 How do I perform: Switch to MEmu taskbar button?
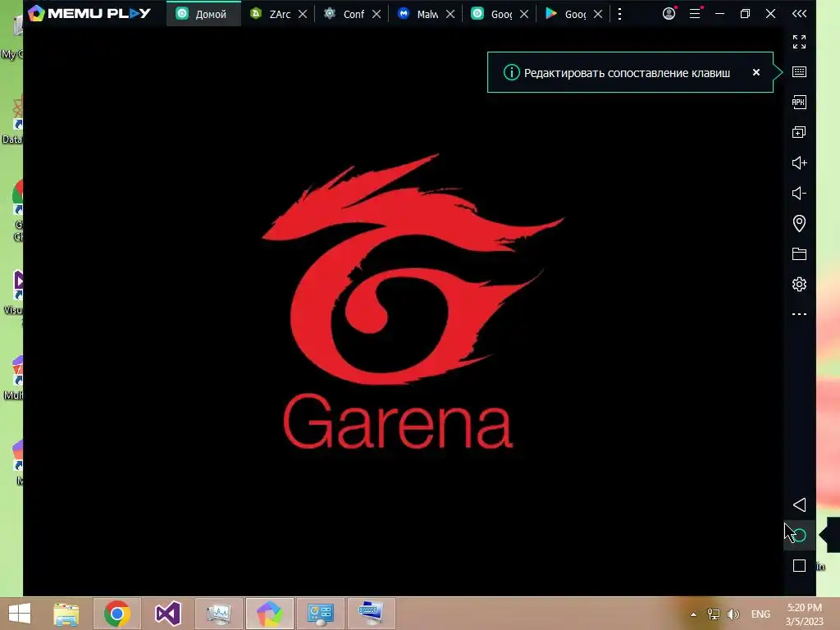269,614
